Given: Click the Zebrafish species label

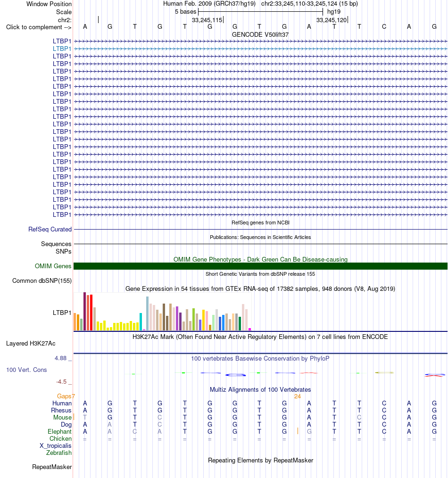Looking at the screenshot, I should click(x=59, y=453).
